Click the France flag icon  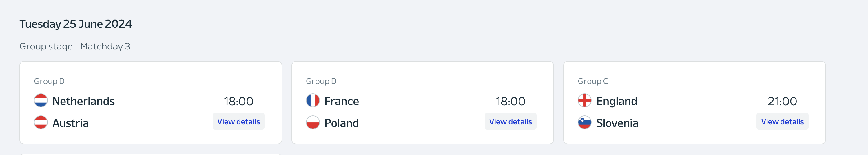coord(313,101)
